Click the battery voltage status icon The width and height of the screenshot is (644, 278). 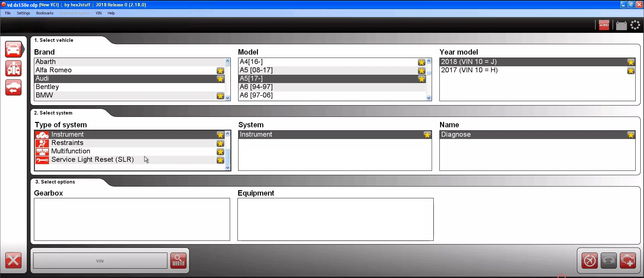tap(621, 25)
